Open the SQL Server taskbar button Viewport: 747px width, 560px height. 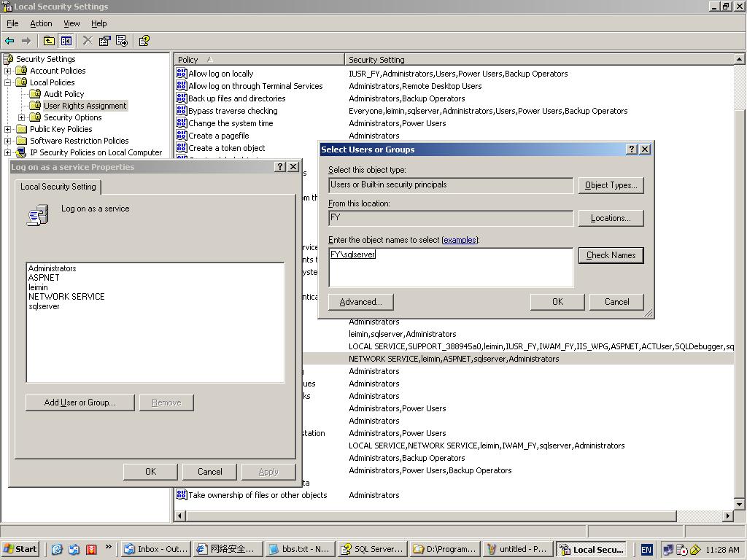372,549
